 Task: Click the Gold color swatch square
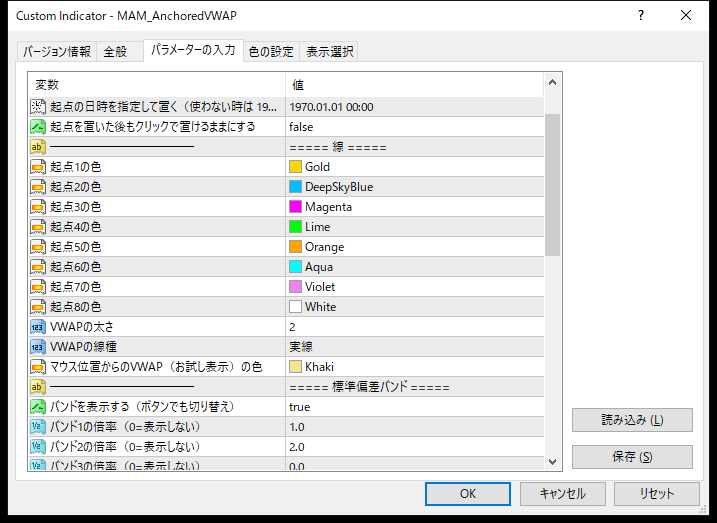[295, 167]
